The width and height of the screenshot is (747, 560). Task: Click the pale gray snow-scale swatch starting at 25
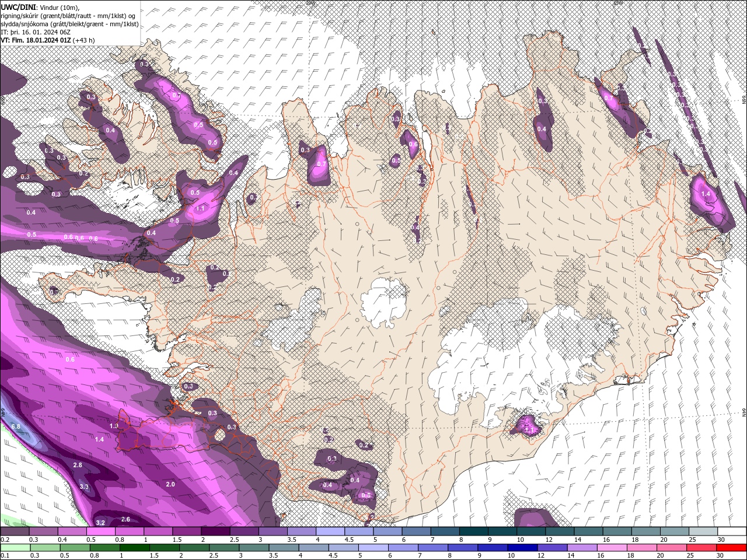(x=703, y=531)
